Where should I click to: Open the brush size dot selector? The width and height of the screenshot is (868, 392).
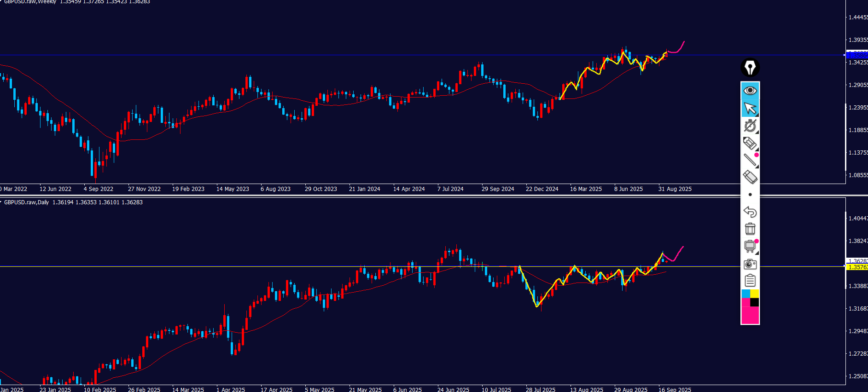[x=750, y=195]
